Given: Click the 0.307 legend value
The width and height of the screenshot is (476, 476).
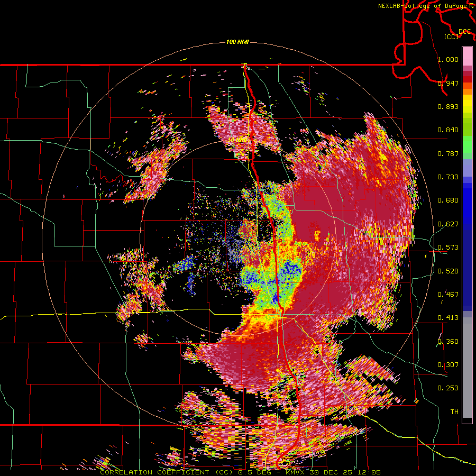Looking at the screenshot, I should pyautogui.click(x=448, y=365).
